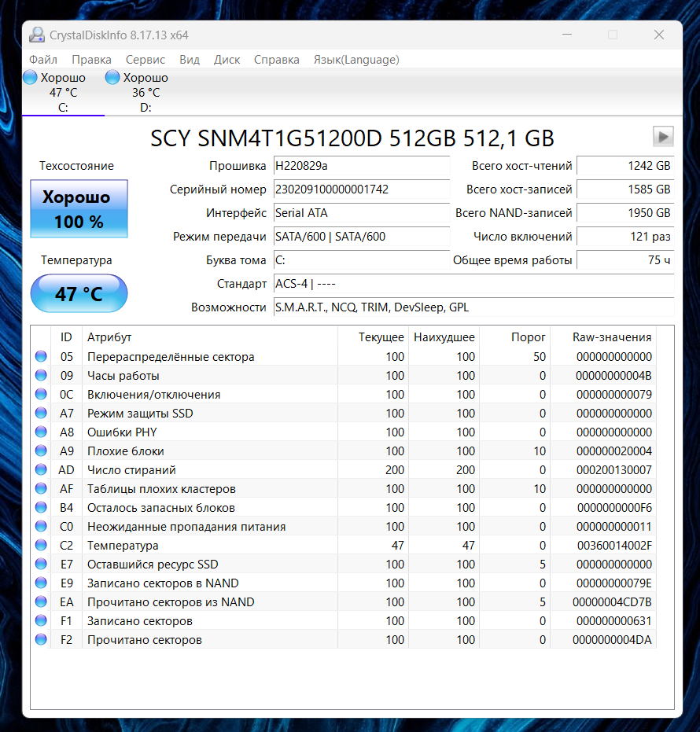Click the serial number field
Image resolution: width=700 pixels, height=732 pixels.
362,189
